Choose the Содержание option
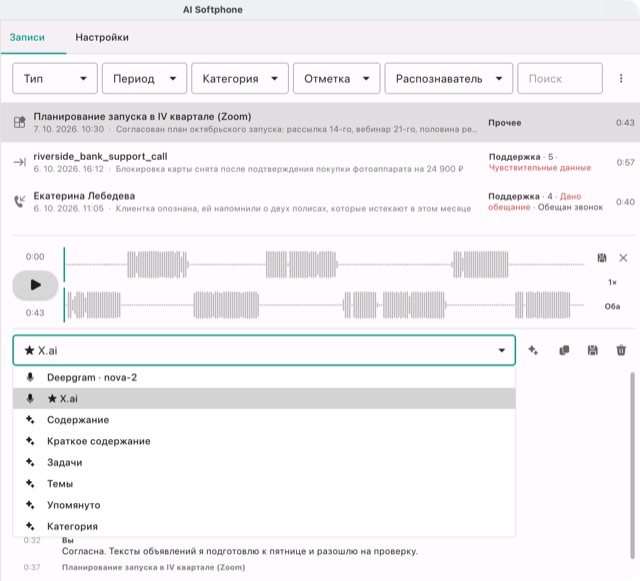The height and width of the screenshot is (581, 640). coord(264,420)
